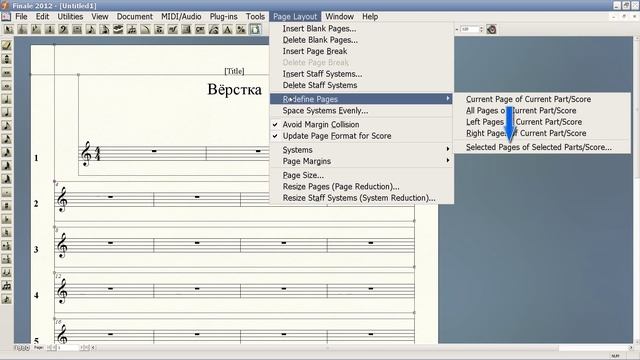Select the Selection tool arrow icon
Screen dimensions: 640x360
coord(9,29)
